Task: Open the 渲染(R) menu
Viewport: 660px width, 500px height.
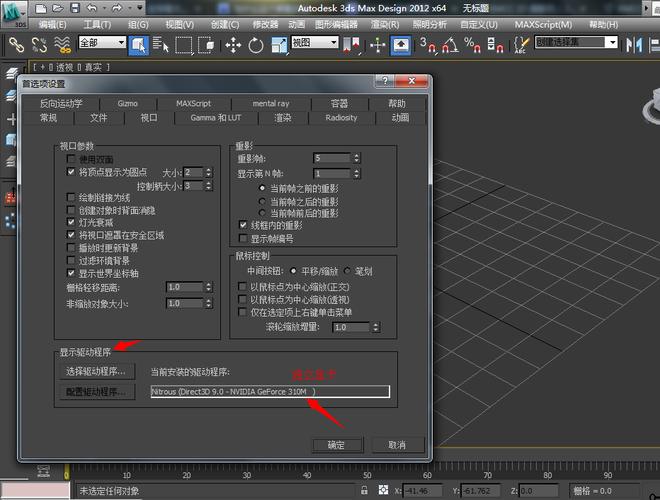Action: pos(385,25)
